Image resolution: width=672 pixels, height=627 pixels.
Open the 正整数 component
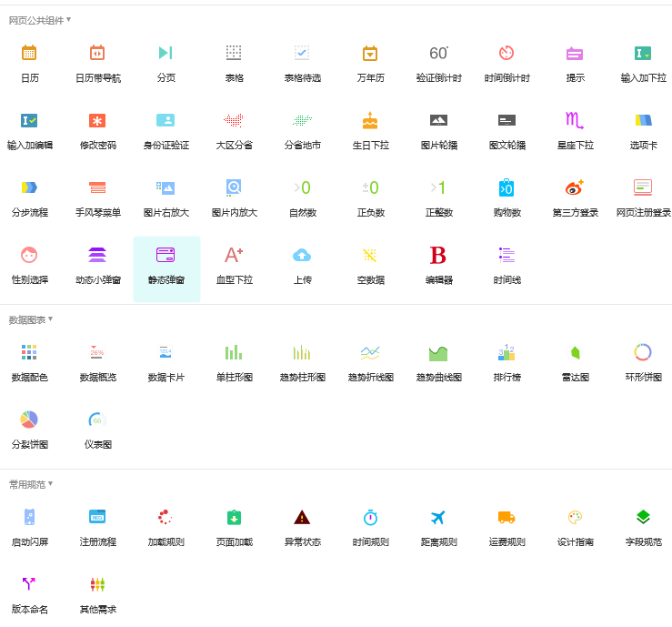pos(438,187)
